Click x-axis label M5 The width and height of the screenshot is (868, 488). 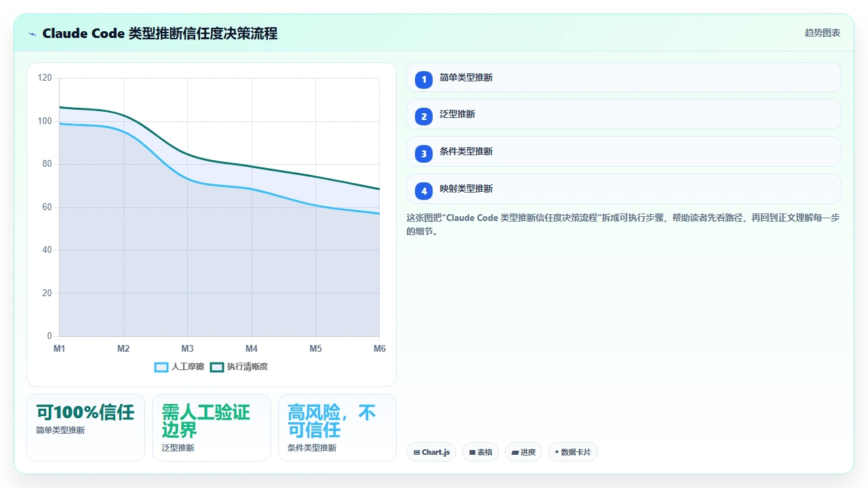[x=316, y=348]
